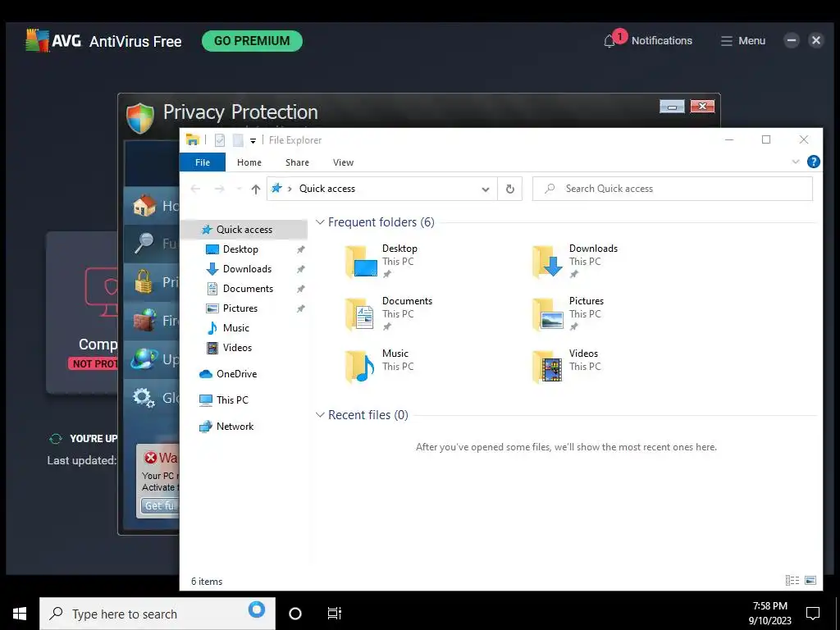Viewport: 840px width, 630px height.
Task: Click the Back navigation arrow
Action: (195, 189)
